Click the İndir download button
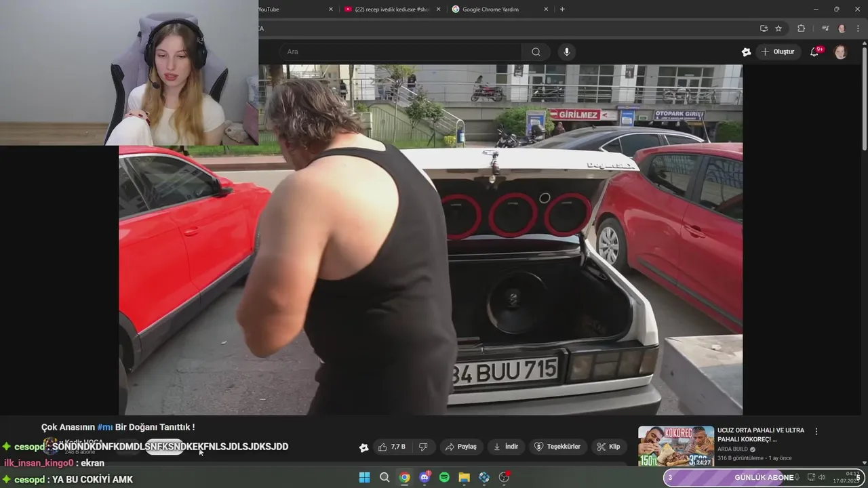This screenshot has height=488, width=868. tap(506, 447)
